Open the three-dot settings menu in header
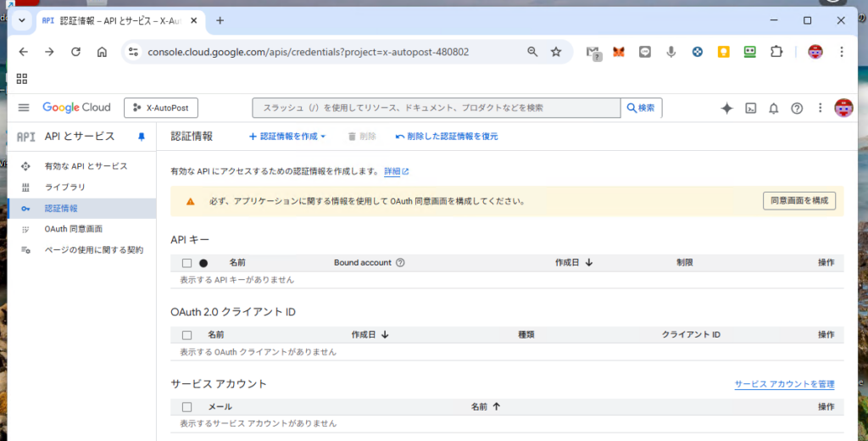Screen dimensions: 868x441 820,108
